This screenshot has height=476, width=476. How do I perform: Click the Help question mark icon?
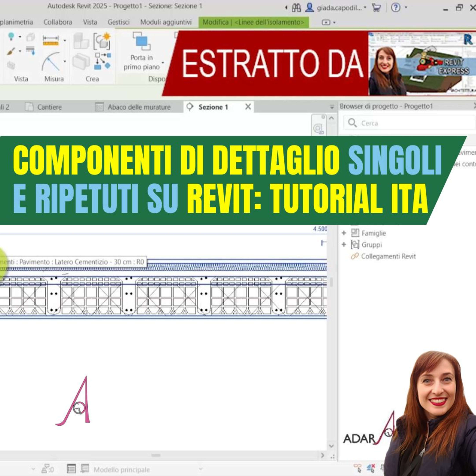(x=395, y=8)
